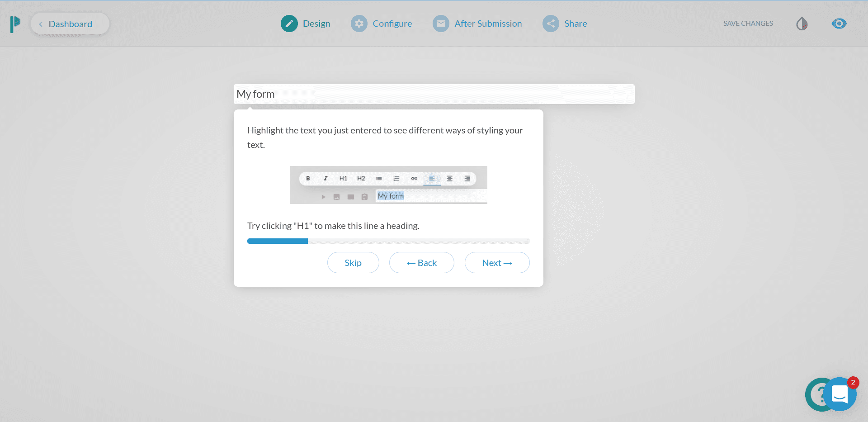This screenshot has height=422, width=868.
Task: Click the After Submission envelope icon
Action: tap(441, 24)
